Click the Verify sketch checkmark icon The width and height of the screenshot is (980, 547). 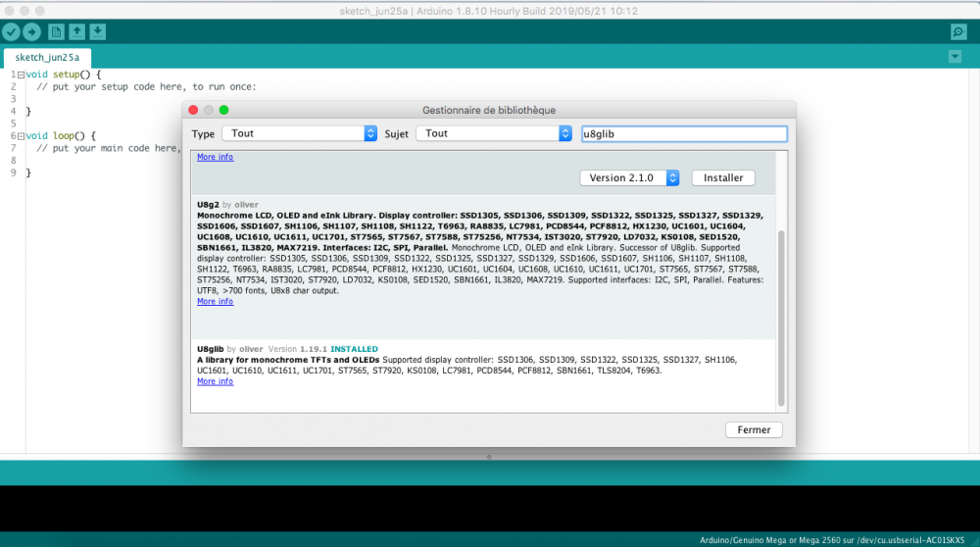click(x=11, y=32)
